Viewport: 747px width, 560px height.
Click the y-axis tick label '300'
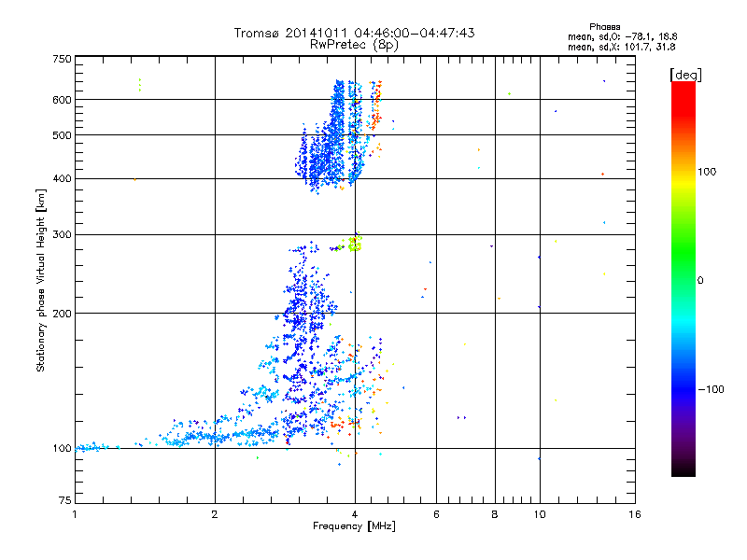(63, 234)
